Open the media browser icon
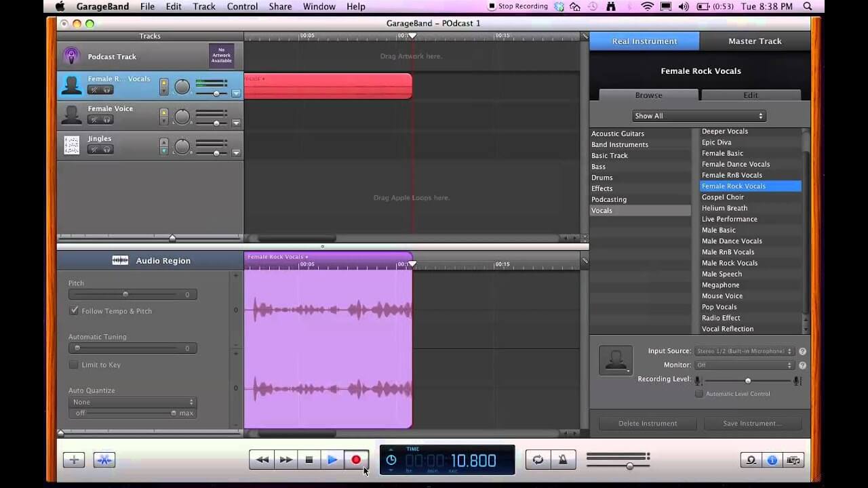This screenshot has height=488, width=868. tap(793, 460)
